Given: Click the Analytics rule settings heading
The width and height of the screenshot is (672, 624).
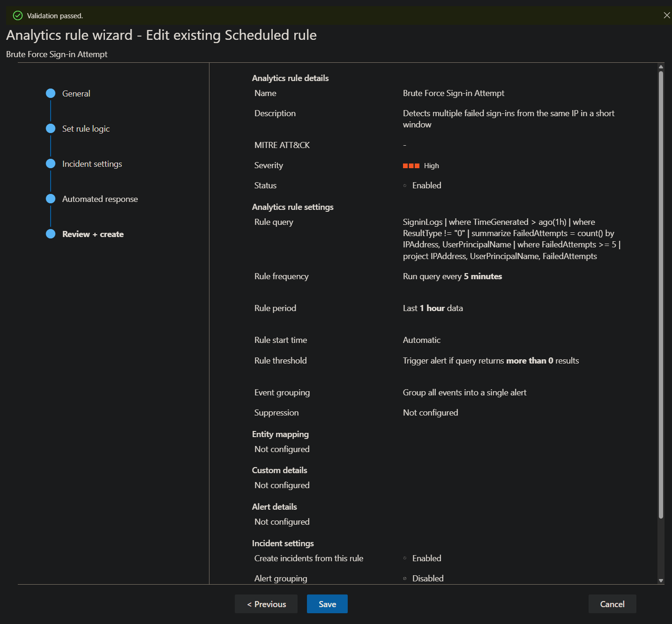Looking at the screenshot, I should tap(292, 207).
